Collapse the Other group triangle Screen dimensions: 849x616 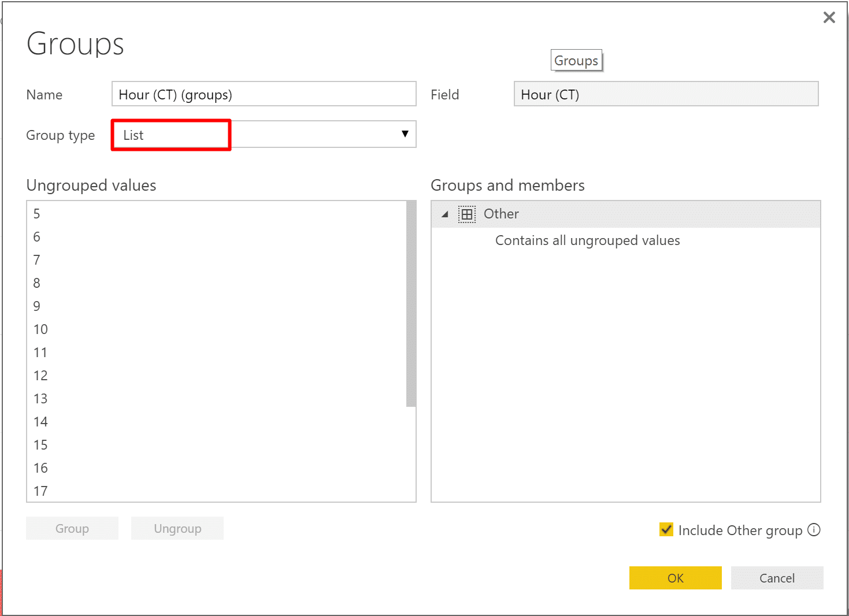(444, 214)
